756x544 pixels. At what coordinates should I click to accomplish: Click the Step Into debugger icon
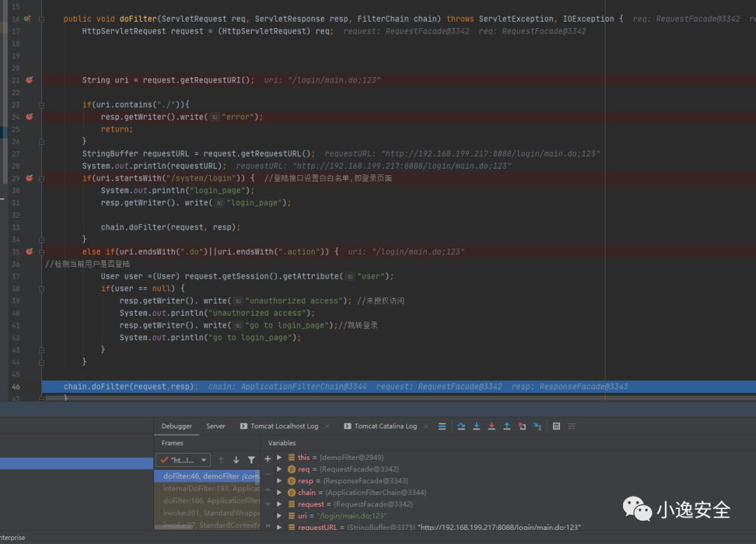477,426
